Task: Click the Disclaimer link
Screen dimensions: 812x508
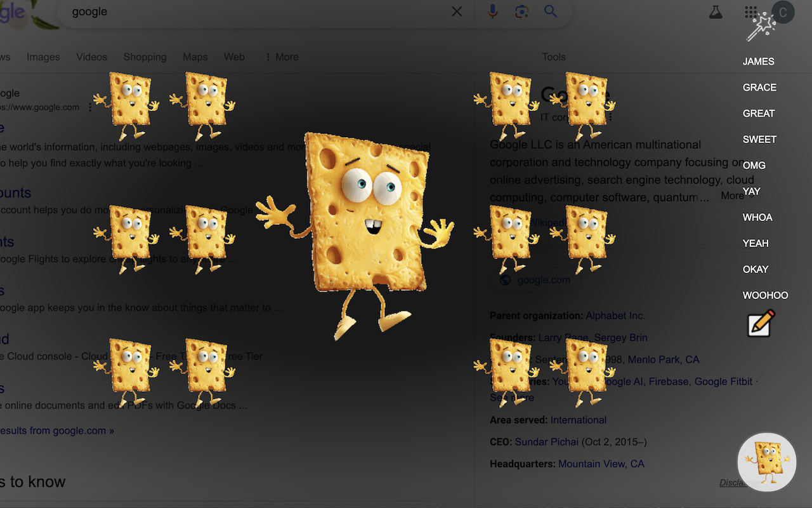Action: click(x=739, y=483)
